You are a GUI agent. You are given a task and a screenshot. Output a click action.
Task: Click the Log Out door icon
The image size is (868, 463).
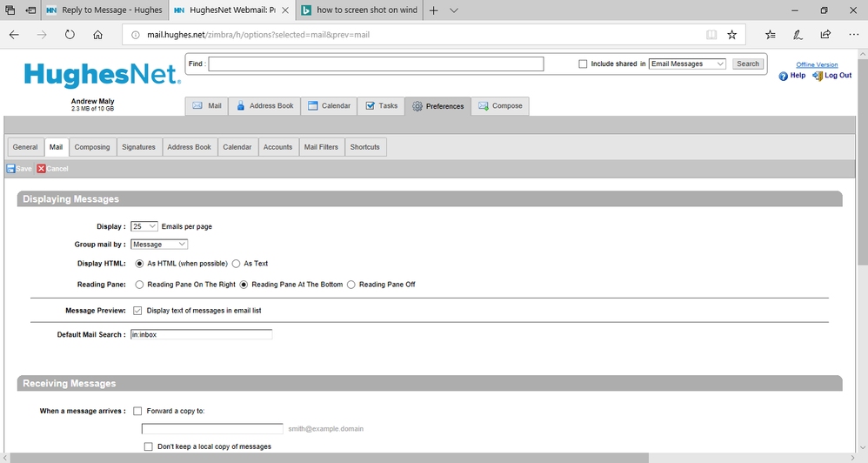coord(817,77)
